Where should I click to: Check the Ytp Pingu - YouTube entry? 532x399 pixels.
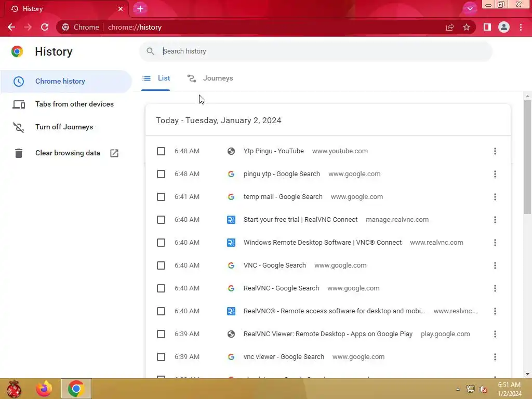point(161,151)
